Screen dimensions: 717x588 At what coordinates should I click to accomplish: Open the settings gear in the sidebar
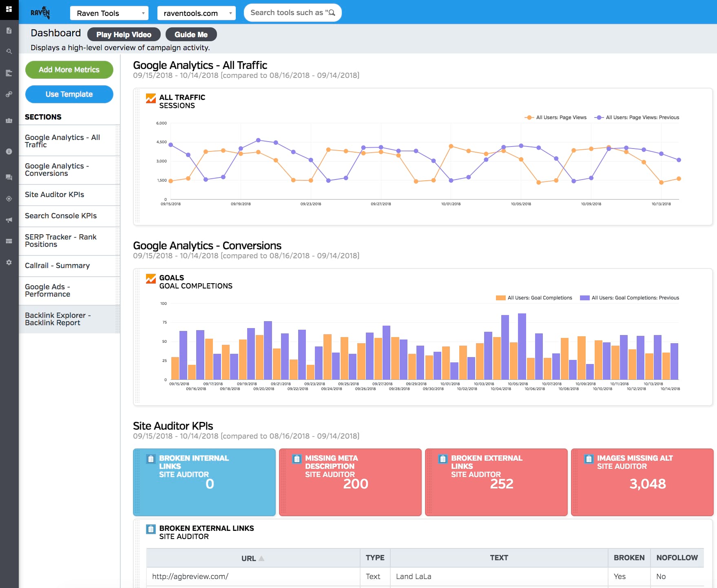9,262
